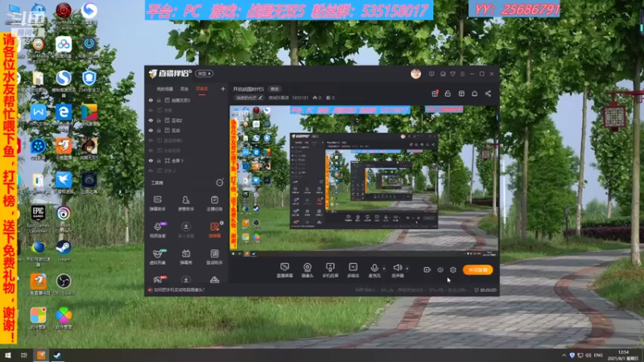Click the unlock padlock icon in top toolbar
This screenshot has width=644, height=362.
[x=448, y=93]
